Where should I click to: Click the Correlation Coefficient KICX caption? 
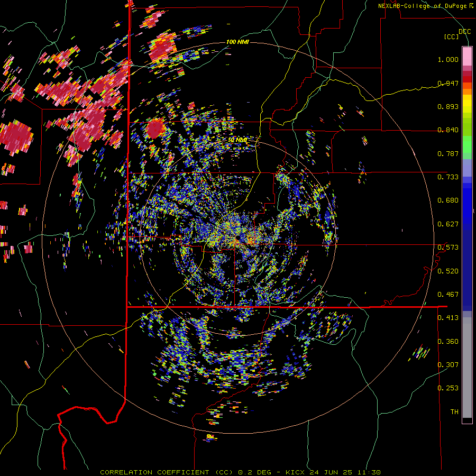click(x=240, y=472)
